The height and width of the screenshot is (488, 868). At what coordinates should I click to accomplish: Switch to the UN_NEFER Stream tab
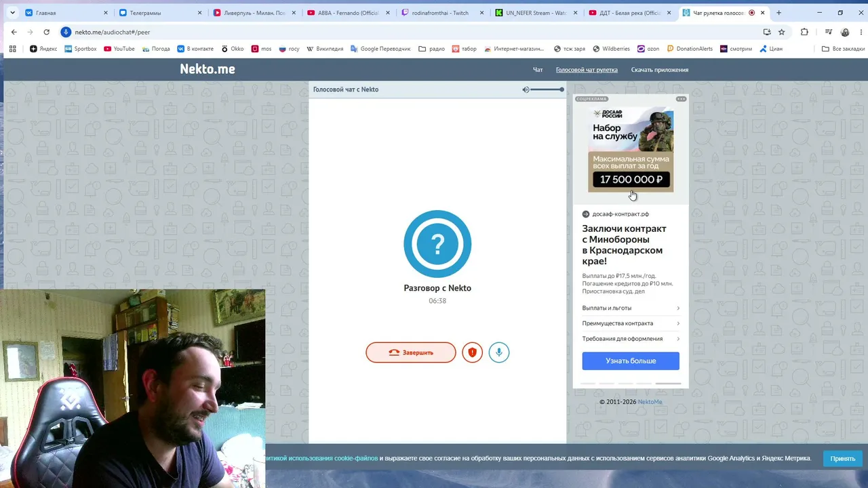pyautogui.click(x=536, y=13)
